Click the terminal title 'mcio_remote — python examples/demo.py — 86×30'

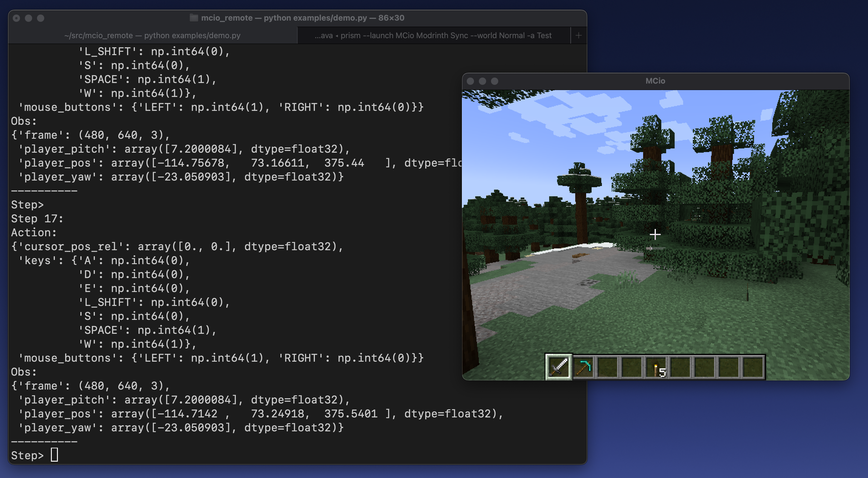point(302,18)
